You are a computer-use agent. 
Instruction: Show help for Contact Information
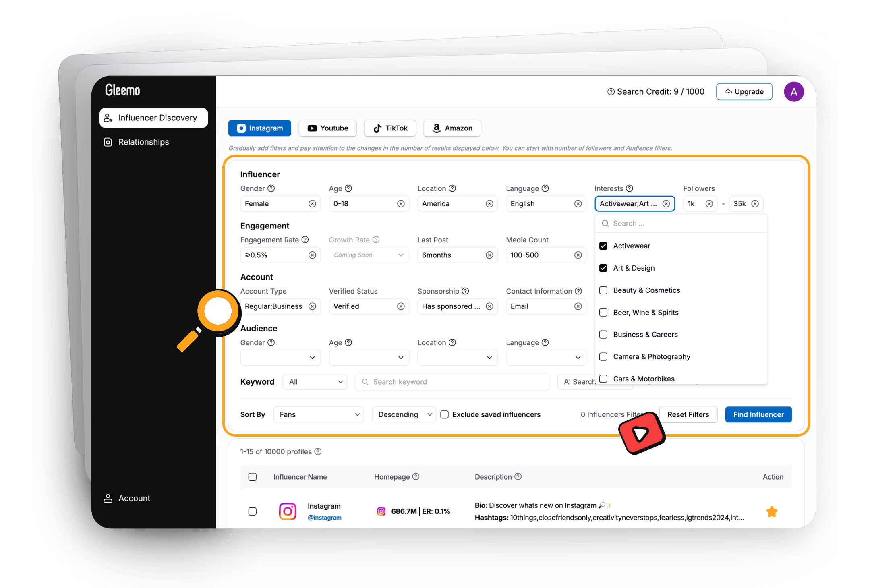pyautogui.click(x=578, y=291)
